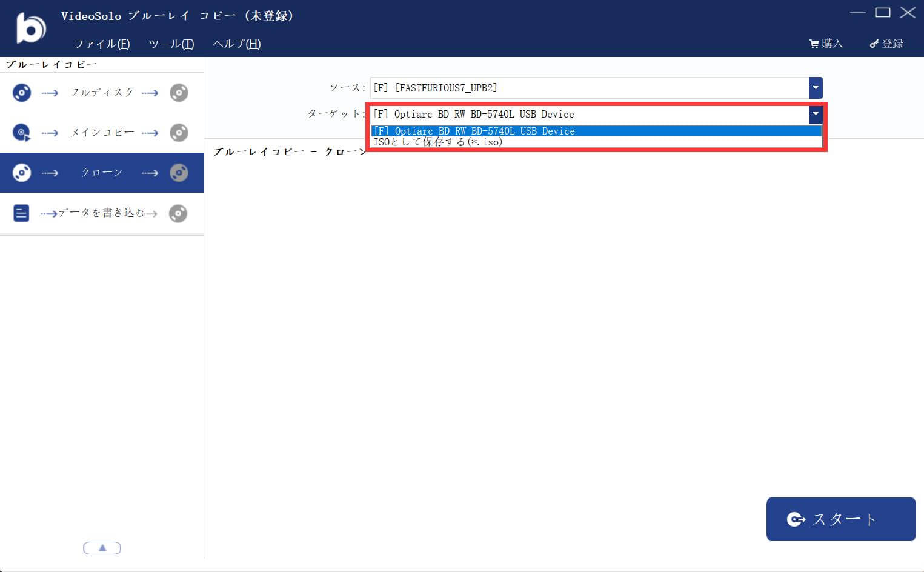Choose ISOとして保存する(*.iso) option
This screenshot has width=924, height=572.
[x=596, y=142]
